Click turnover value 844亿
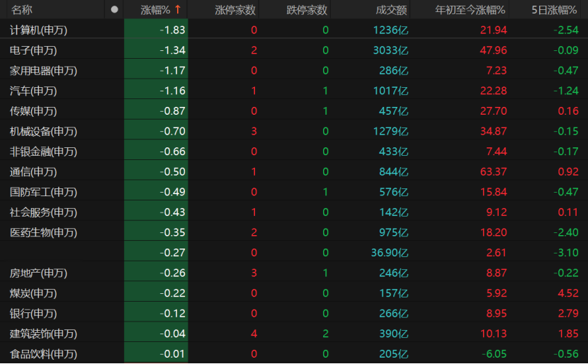Image resolution: width=588 pixels, height=364 pixels. (393, 171)
